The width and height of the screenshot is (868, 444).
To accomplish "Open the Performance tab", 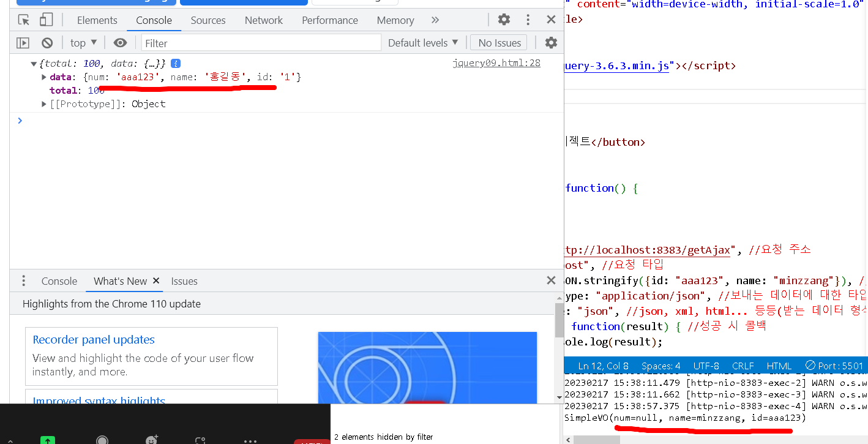I will [x=330, y=20].
